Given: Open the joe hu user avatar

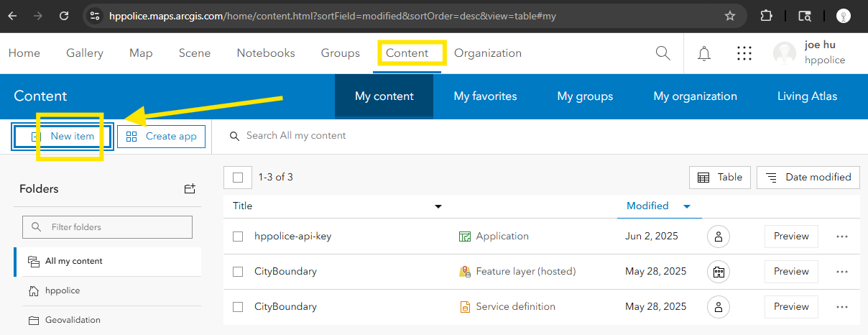Looking at the screenshot, I should pyautogui.click(x=785, y=53).
